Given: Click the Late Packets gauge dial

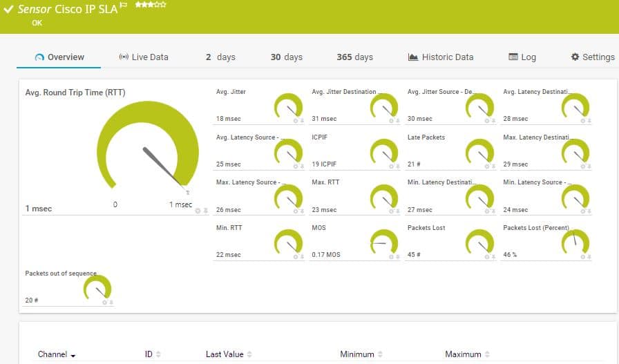Looking at the screenshot, I should point(479,152).
